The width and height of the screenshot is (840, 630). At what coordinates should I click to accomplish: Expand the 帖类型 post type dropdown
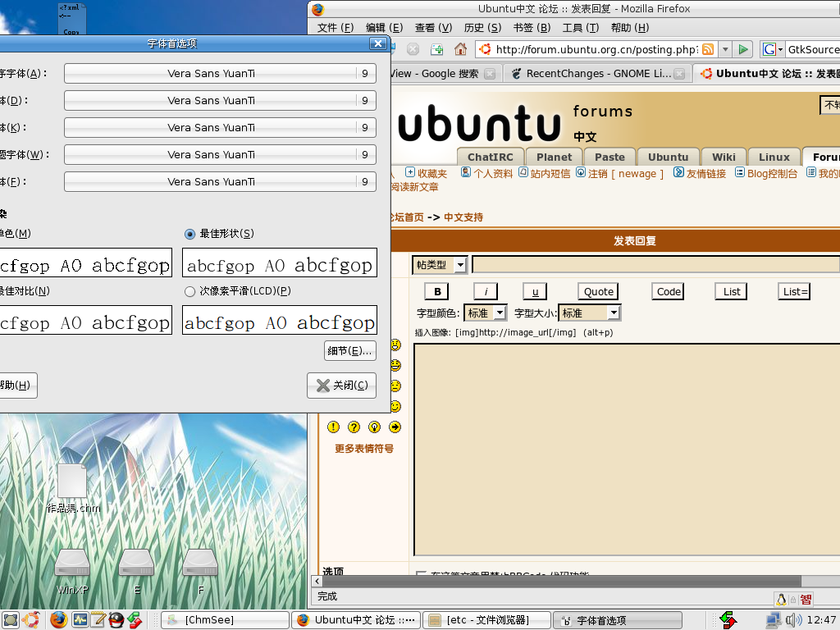(x=440, y=265)
